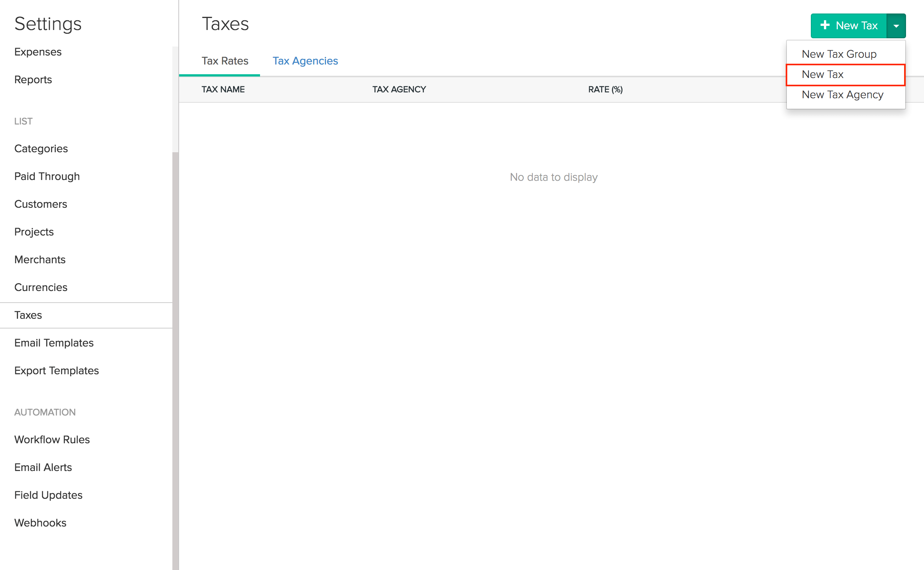Select New Tax Group from the menu
The width and height of the screenshot is (924, 570).
tap(839, 54)
